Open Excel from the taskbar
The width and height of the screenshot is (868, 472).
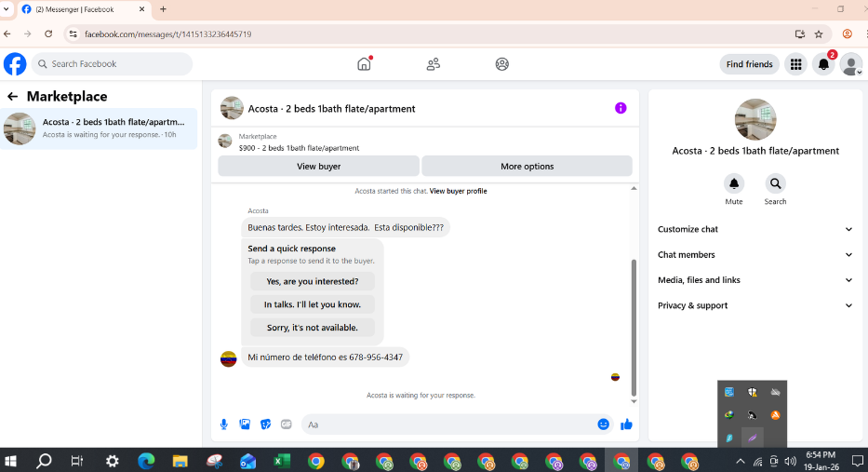point(282,461)
